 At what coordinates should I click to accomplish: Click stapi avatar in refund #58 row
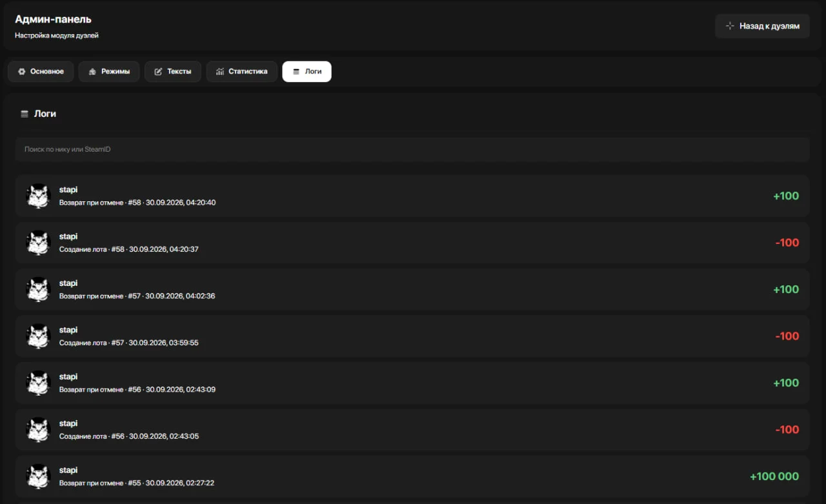point(39,196)
